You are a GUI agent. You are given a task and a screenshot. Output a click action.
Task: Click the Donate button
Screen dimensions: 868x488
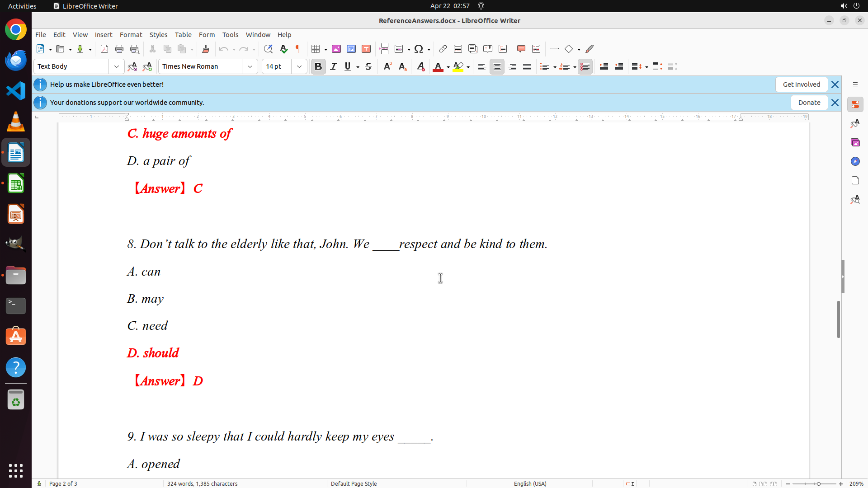(809, 103)
